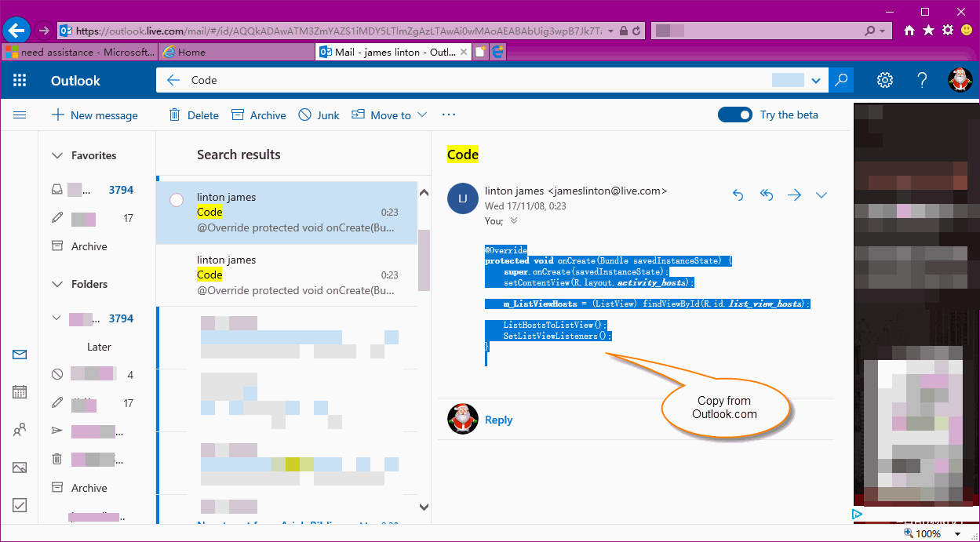
Task: Open the Inbox with 3794 under Favorites
Action: coord(93,190)
